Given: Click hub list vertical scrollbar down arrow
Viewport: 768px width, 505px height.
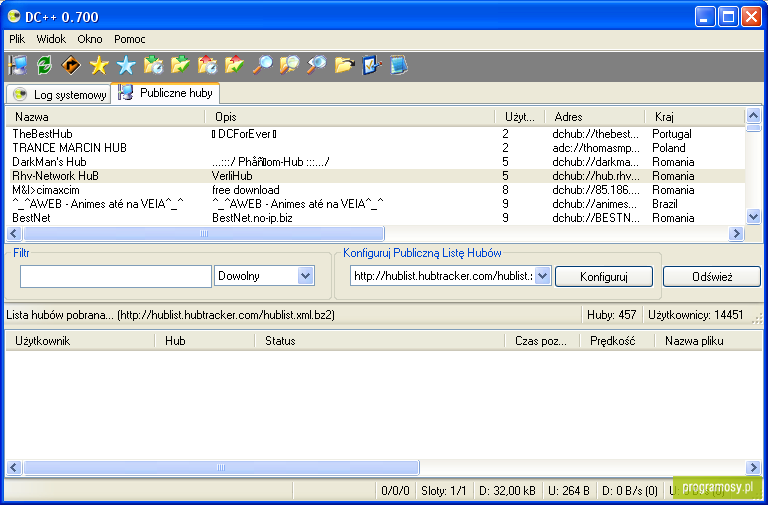Looking at the screenshot, I should pyautogui.click(x=753, y=216).
